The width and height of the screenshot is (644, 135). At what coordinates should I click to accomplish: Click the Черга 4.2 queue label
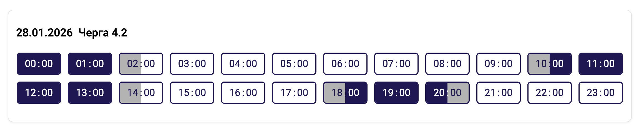[x=103, y=33]
